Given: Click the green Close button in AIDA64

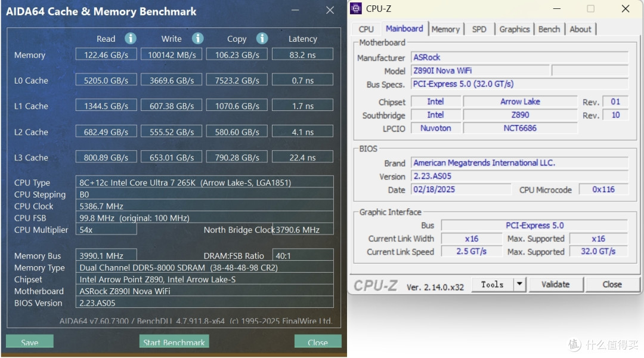Looking at the screenshot, I should click(317, 341).
